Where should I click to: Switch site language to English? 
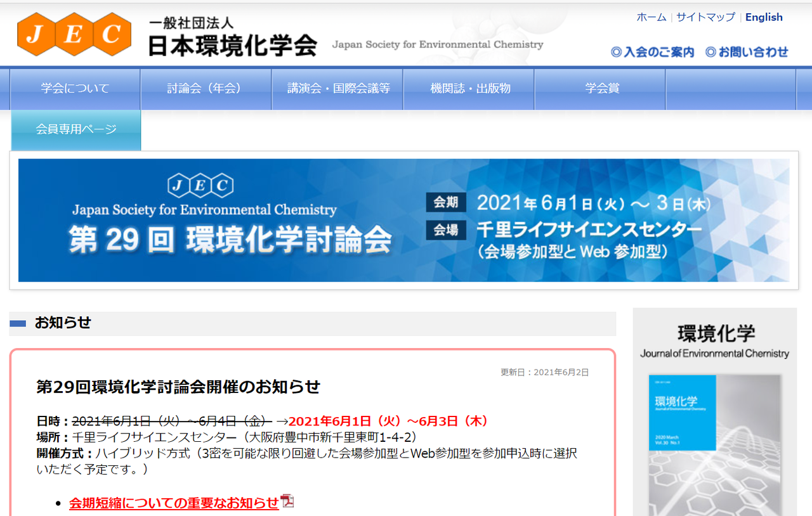tap(764, 17)
